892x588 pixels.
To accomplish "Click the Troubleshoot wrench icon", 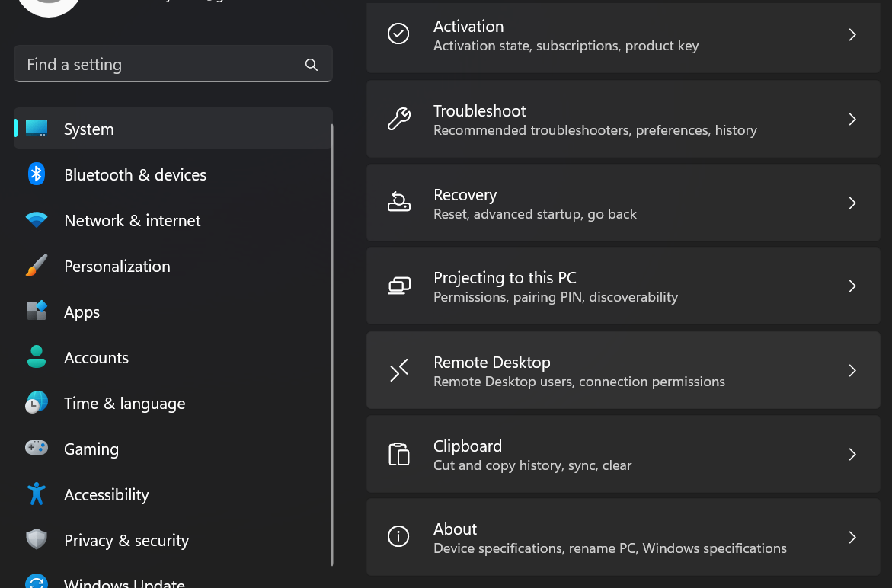I will pyautogui.click(x=398, y=120).
